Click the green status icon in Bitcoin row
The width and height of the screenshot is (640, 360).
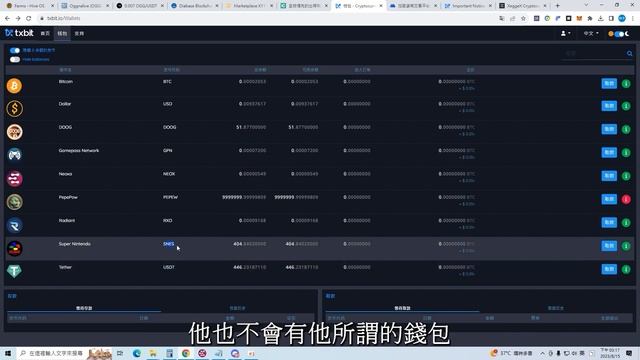[x=626, y=83]
